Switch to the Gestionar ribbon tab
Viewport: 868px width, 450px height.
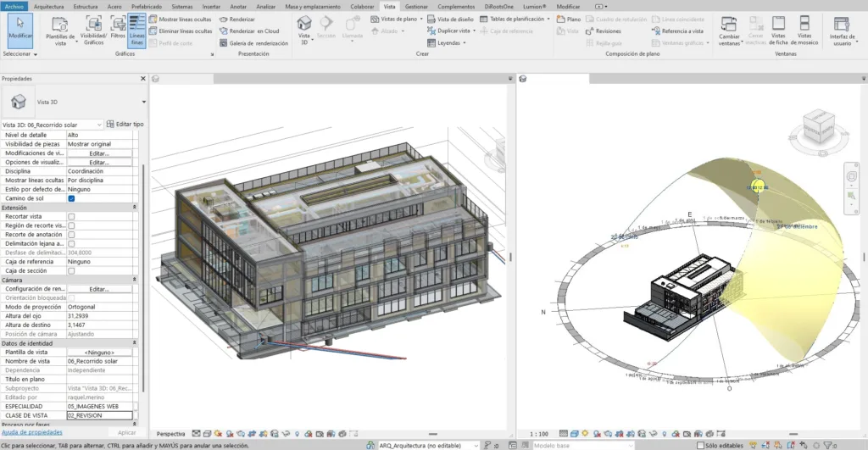coord(416,6)
